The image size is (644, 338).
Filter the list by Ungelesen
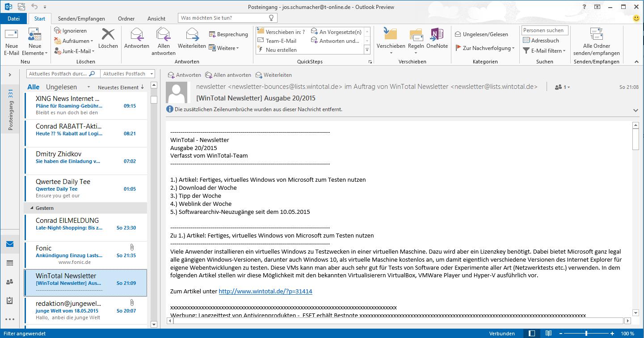pyautogui.click(x=61, y=87)
